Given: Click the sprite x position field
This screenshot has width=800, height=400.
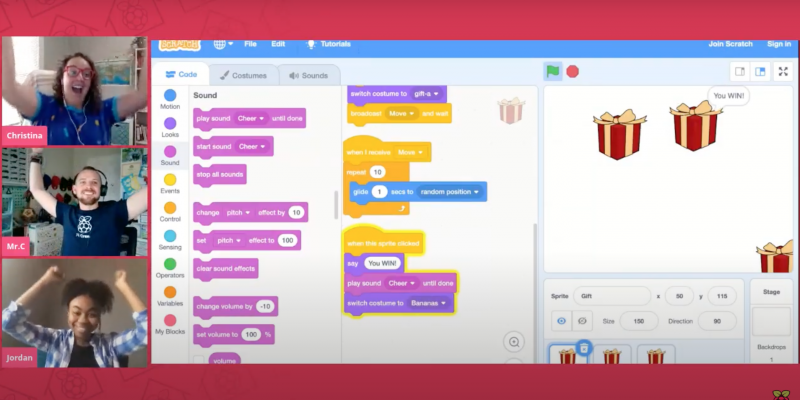Looking at the screenshot, I should click(679, 296).
